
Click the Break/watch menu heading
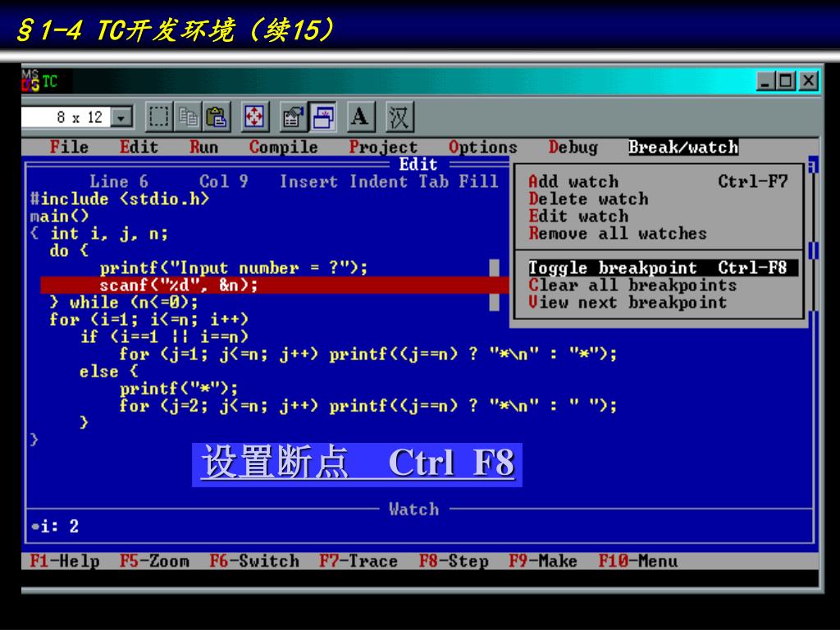(x=683, y=147)
